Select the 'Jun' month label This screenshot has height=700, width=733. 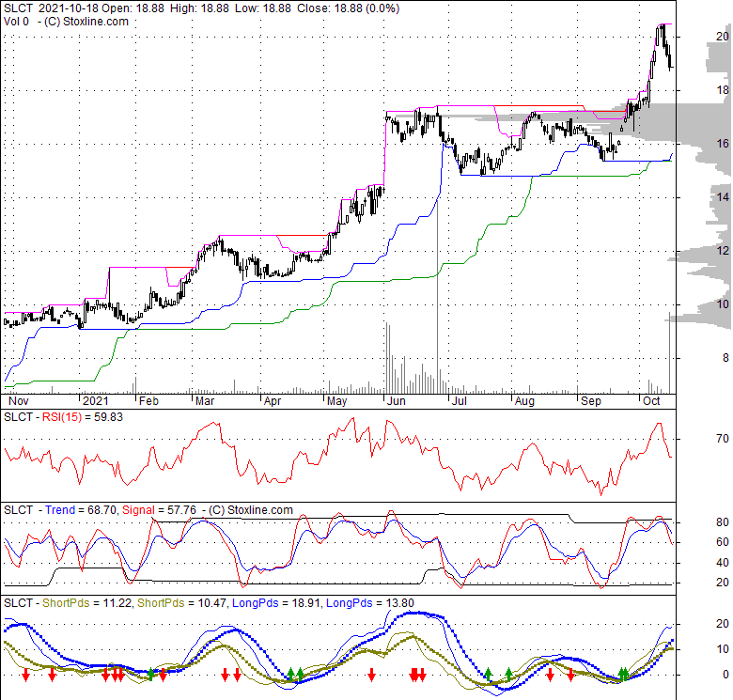click(396, 401)
